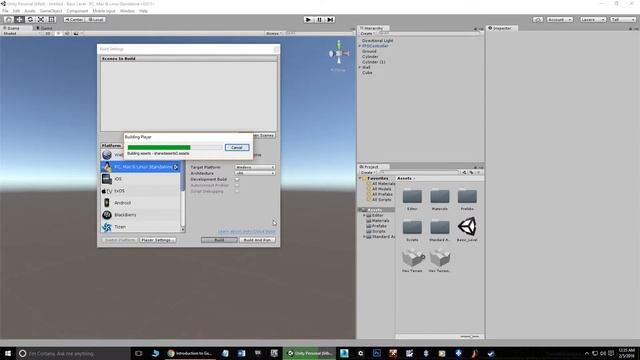Toggle the Center pivot mode button
640x360 pixels.
74,20
